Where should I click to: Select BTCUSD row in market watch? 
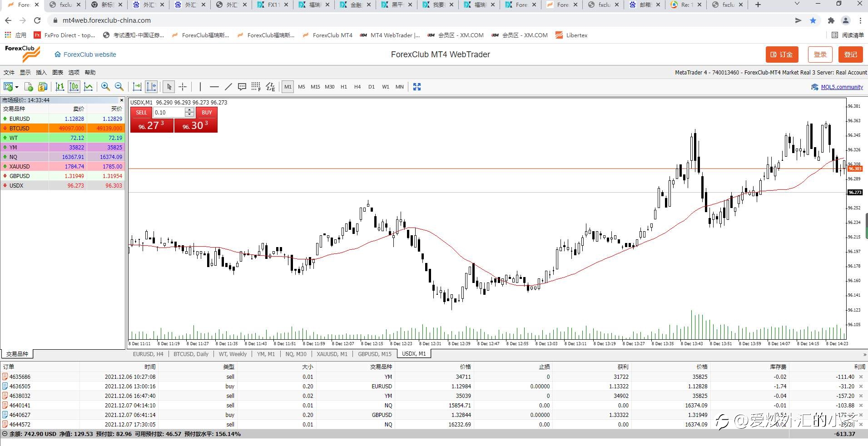[63, 129]
